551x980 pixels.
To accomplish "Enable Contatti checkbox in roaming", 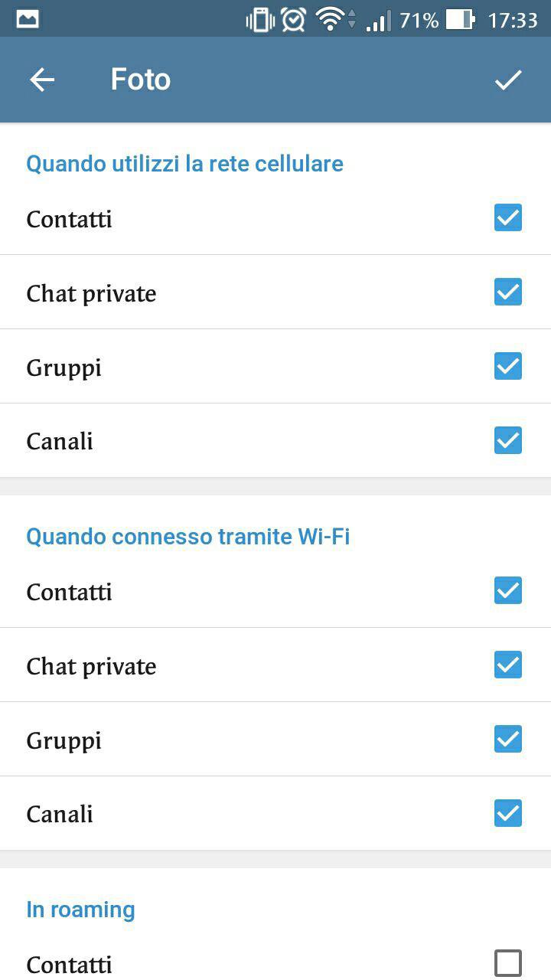I will [x=508, y=963].
